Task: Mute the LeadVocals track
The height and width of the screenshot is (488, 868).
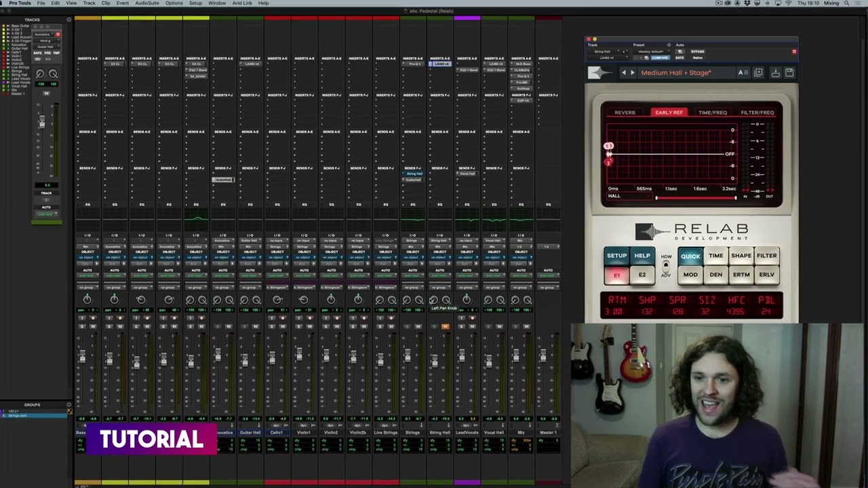Action: point(472,327)
